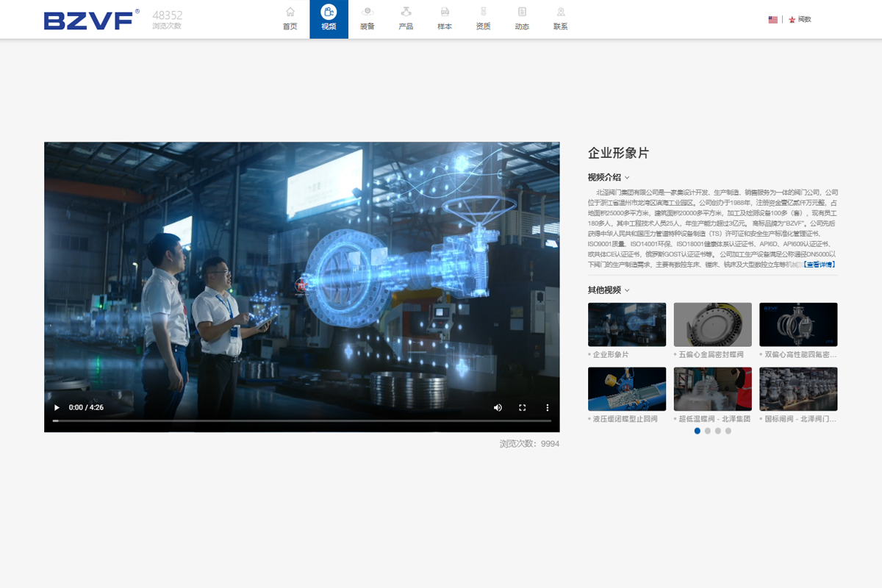
Task: Click the 查看详情 details link
Action: [819, 264]
